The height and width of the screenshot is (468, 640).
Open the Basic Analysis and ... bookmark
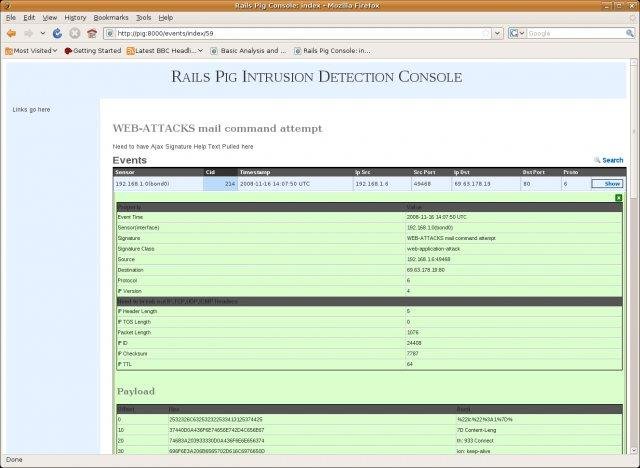[x=248, y=51]
